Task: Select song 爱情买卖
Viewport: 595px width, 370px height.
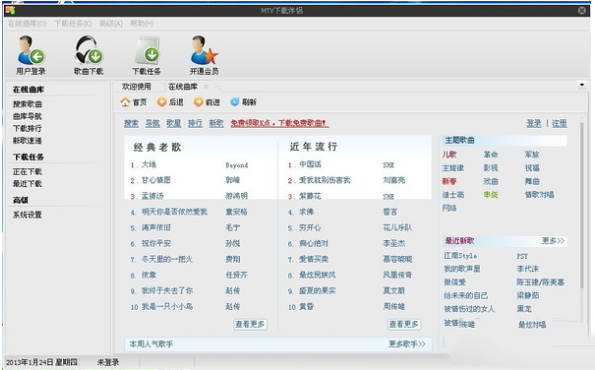Action: coord(313,259)
